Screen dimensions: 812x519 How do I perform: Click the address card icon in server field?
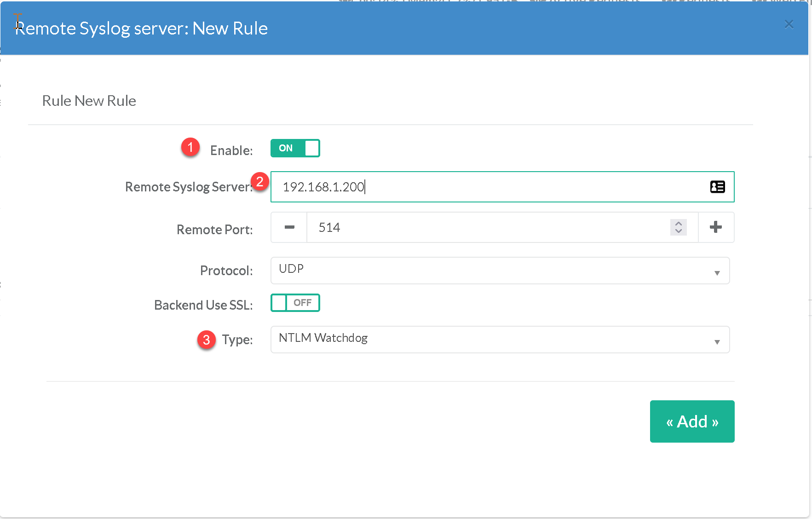[717, 187]
